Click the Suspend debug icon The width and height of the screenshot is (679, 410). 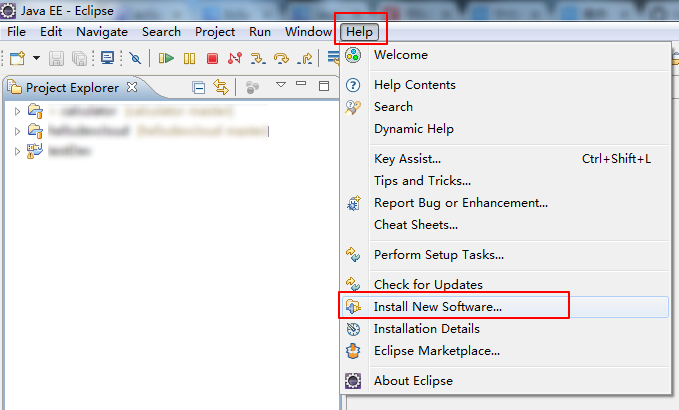click(190, 58)
